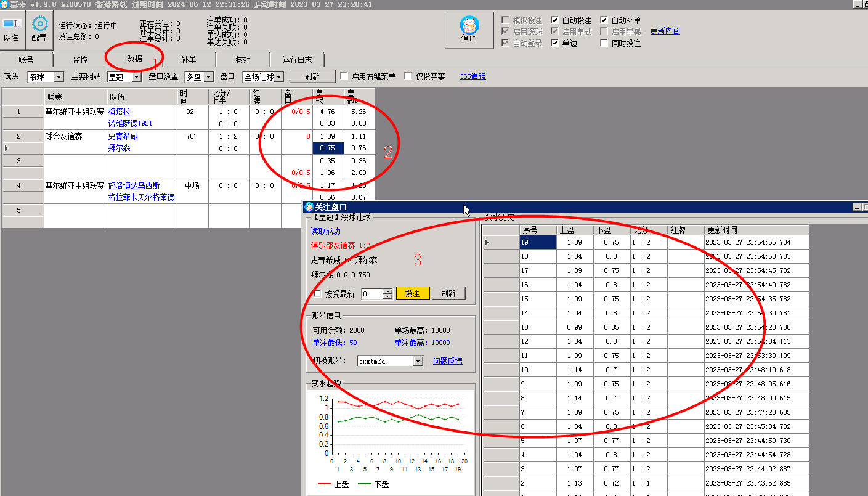Click the 4.76 odds cell
Viewport: 868px width, 496px height.
click(328, 112)
